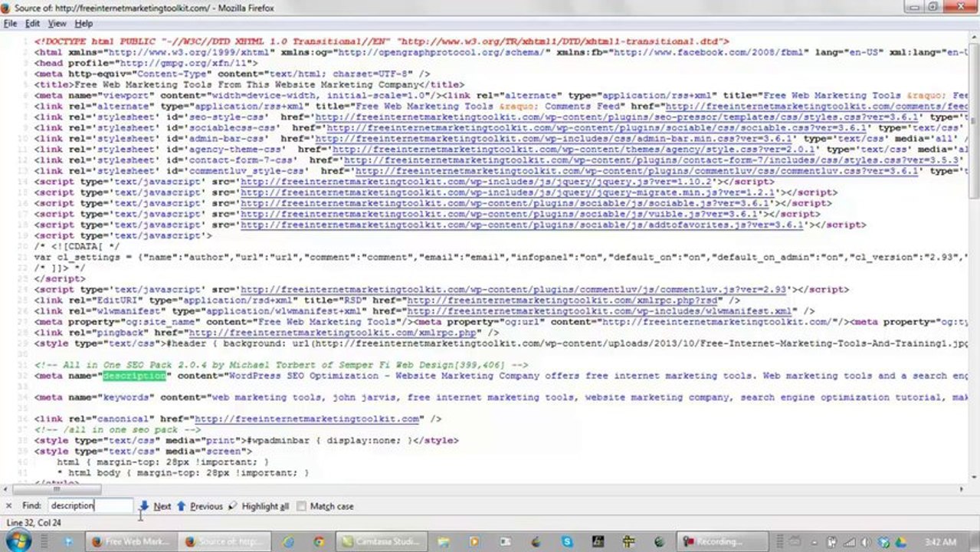This screenshot has width=980, height=552.
Task: Open the media player taskbar icon
Action: coord(474,541)
